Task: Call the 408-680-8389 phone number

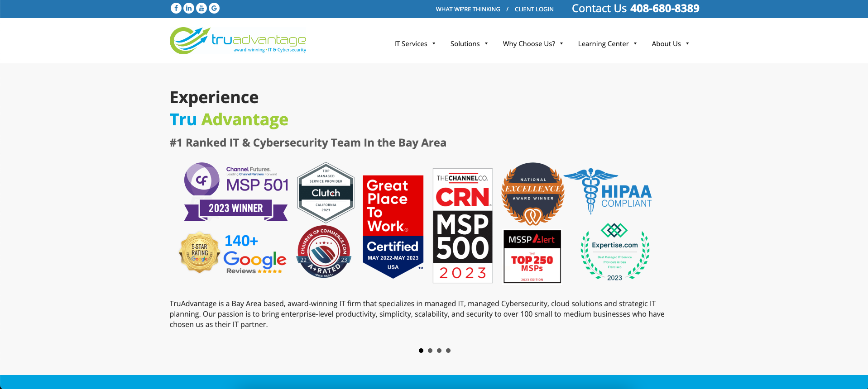Action: tap(665, 9)
